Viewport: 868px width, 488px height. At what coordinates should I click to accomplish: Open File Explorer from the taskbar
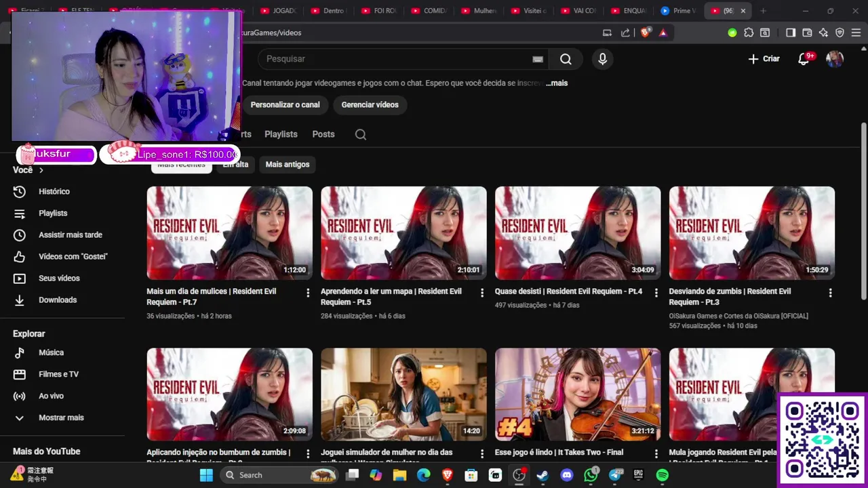[399, 475]
